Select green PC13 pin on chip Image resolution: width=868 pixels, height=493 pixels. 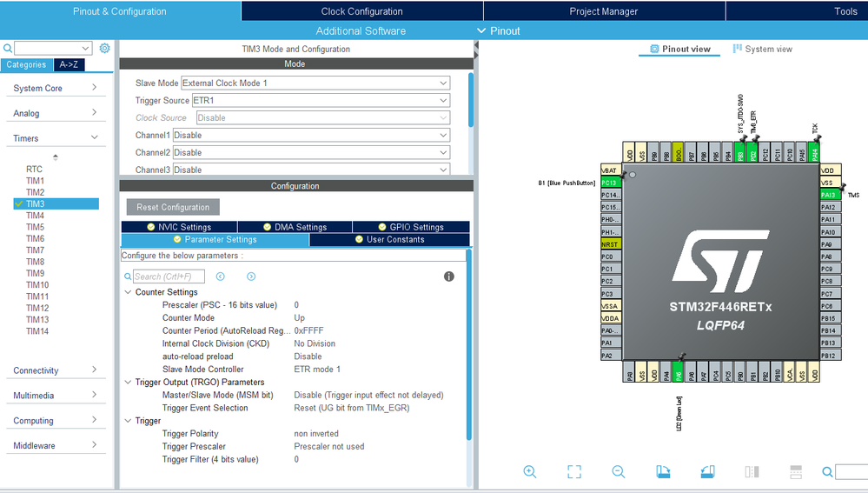pyautogui.click(x=611, y=183)
